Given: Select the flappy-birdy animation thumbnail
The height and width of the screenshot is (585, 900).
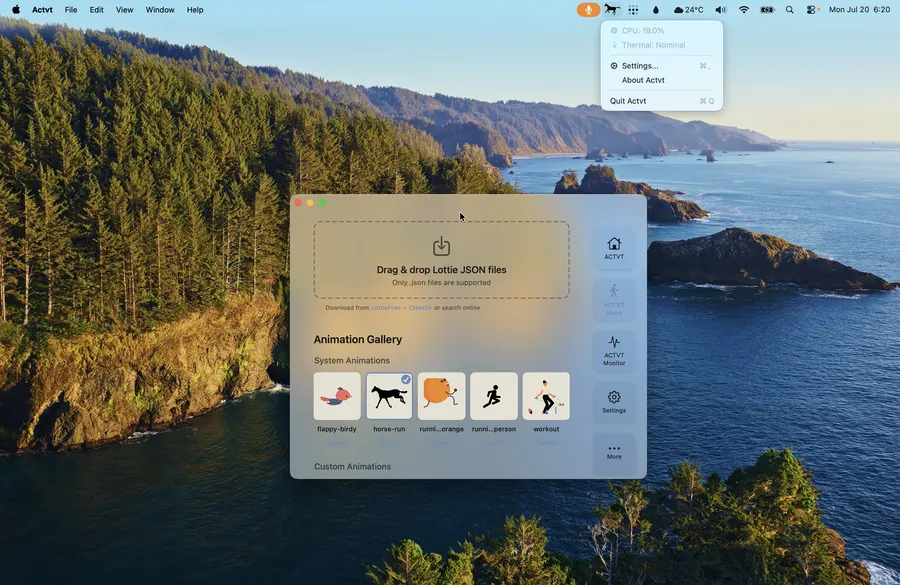Looking at the screenshot, I should click(337, 396).
